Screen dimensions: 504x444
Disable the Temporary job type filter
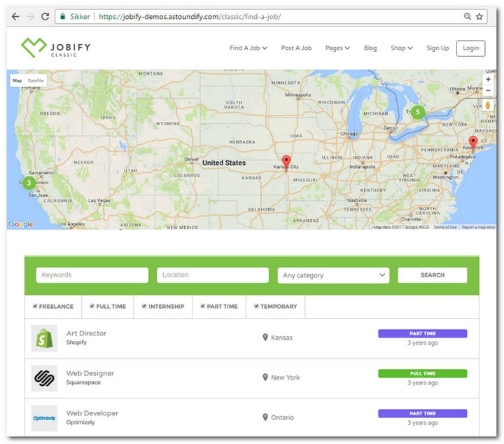pos(257,306)
